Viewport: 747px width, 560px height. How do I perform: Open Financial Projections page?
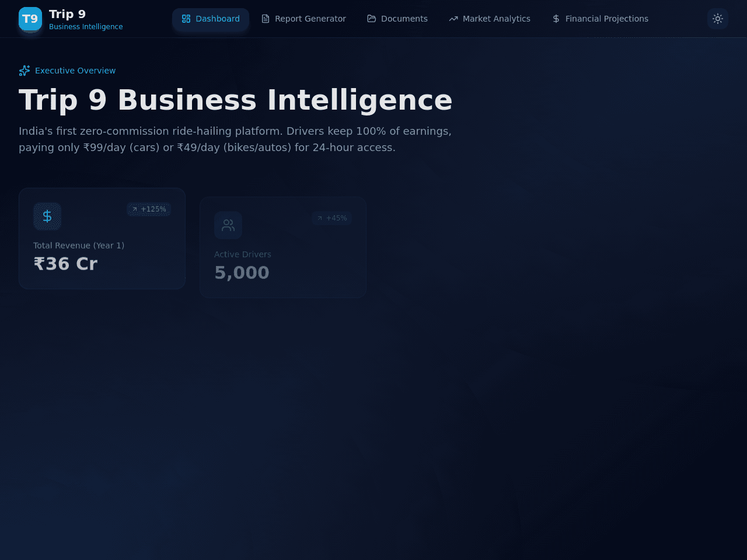(x=600, y=19)
